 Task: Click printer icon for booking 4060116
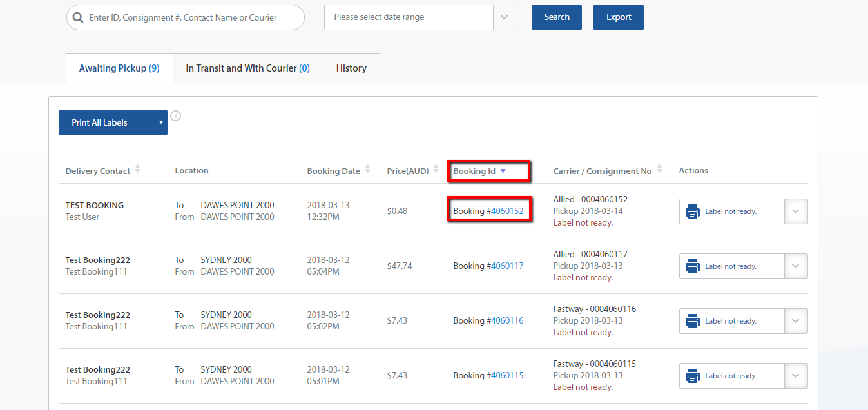click(x=693, y=321)
